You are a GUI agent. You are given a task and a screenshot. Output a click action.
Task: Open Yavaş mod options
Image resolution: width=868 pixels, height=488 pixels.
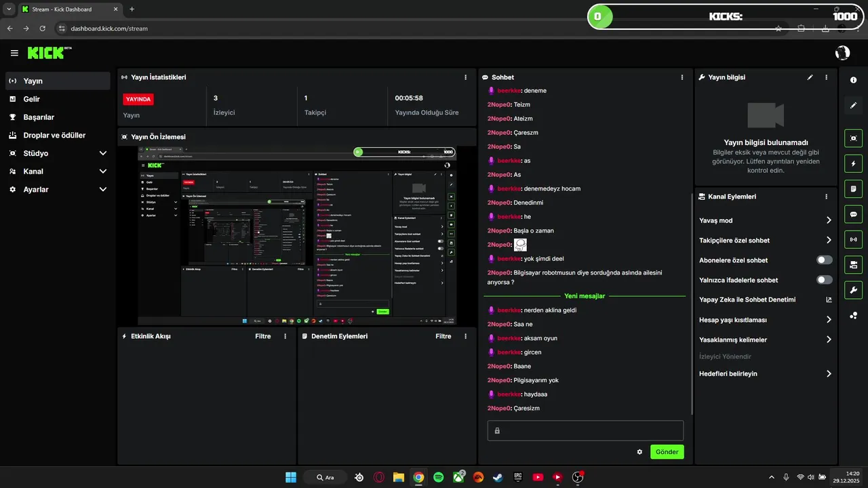point(766,220)
